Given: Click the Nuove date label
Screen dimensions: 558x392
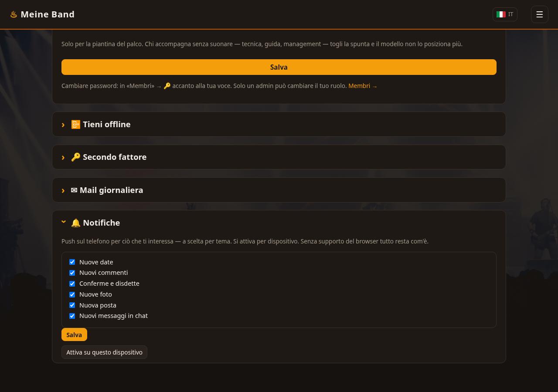Looking at the screenshot, I should coord(96,262).
